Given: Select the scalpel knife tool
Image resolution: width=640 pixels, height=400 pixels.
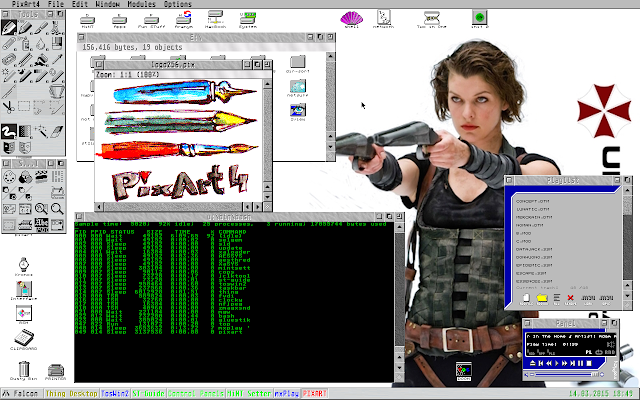Looking at the screenshot, I should point(41,27).
